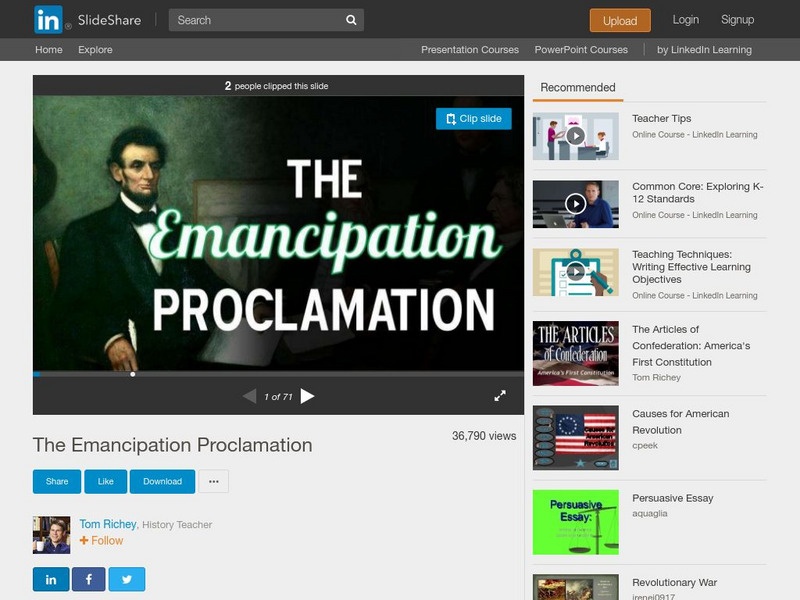
Task: Open The Articles of Confederation thumbnail
Action: [578, 352]
